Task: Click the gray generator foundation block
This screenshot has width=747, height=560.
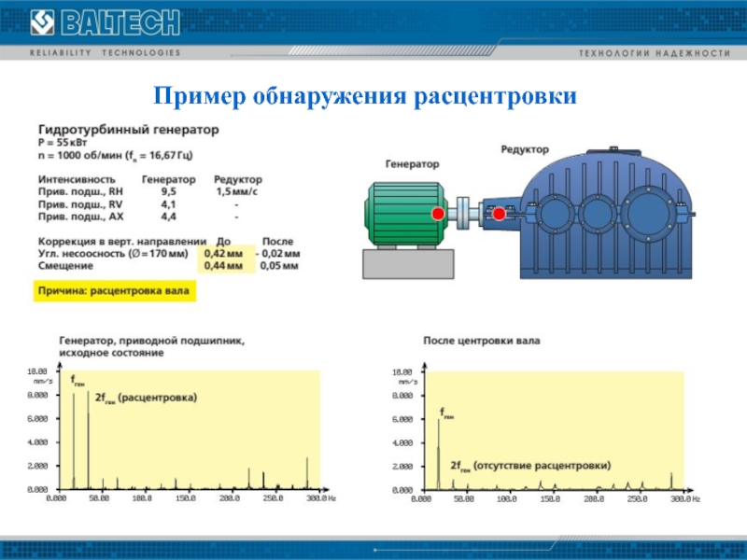Action: pos(408,264)
